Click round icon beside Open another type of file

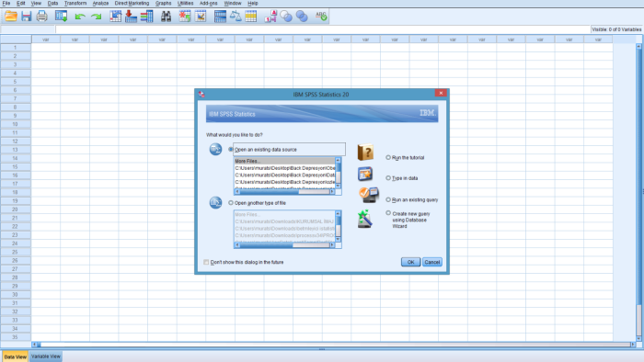coord(215,202)
